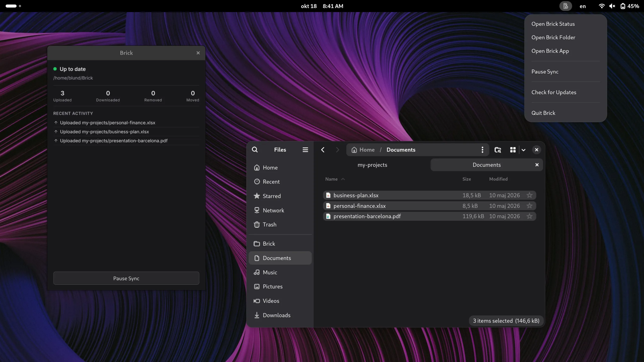Screen dimensions: 644x362
Task: Open Downloads in Files sidebar
Action: click(280, 315)
